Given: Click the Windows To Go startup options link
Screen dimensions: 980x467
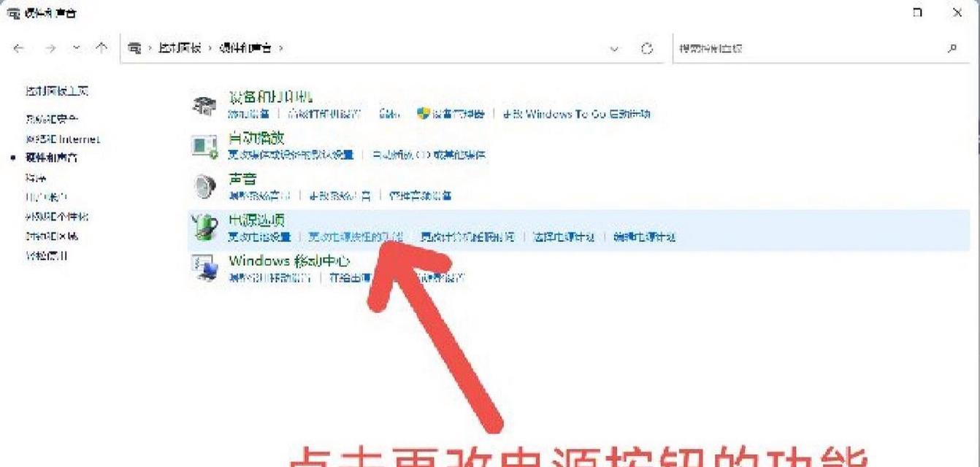Looking at the screenshot, I should click(577, 114).
